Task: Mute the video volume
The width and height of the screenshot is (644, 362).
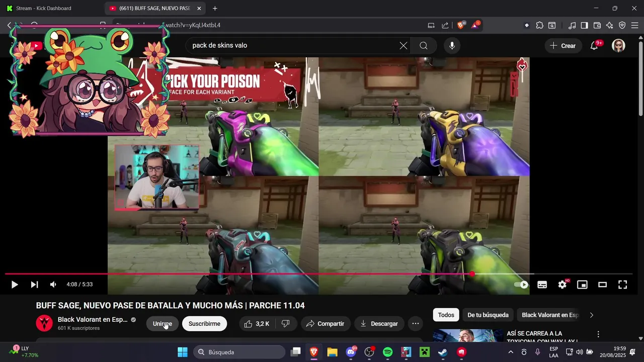Action: [x=53, y=285]
